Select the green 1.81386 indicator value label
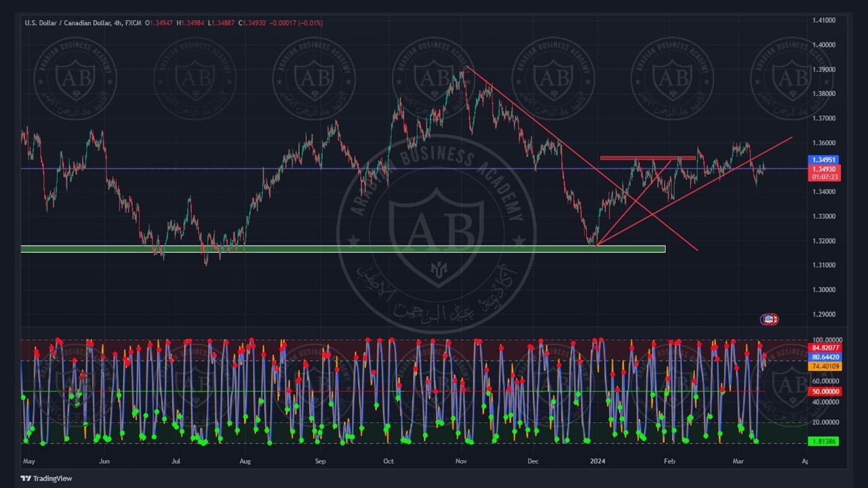This screenshot has width=868, height=488. click(825, 441)
